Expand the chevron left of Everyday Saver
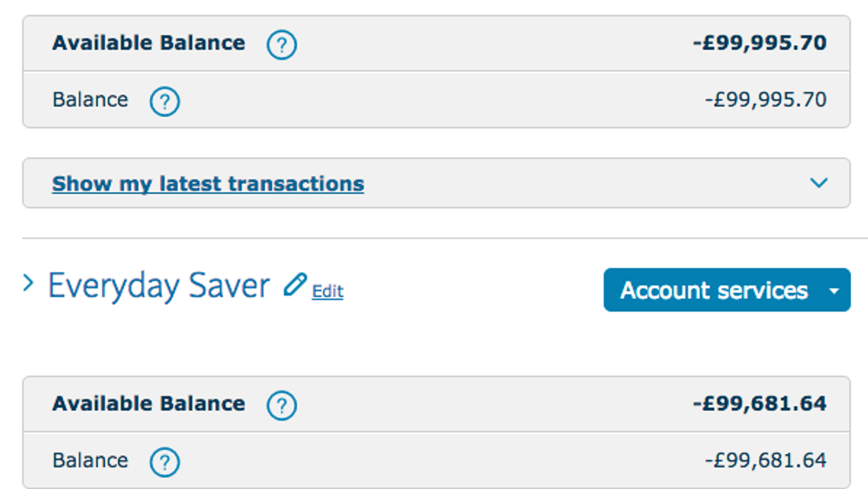 [x=29, y=283]
